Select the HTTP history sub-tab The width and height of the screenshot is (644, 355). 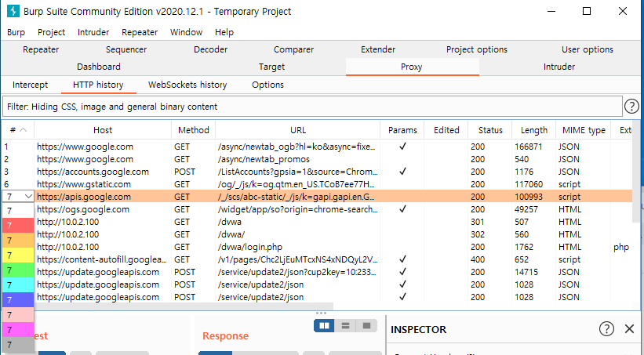point(98,85)
